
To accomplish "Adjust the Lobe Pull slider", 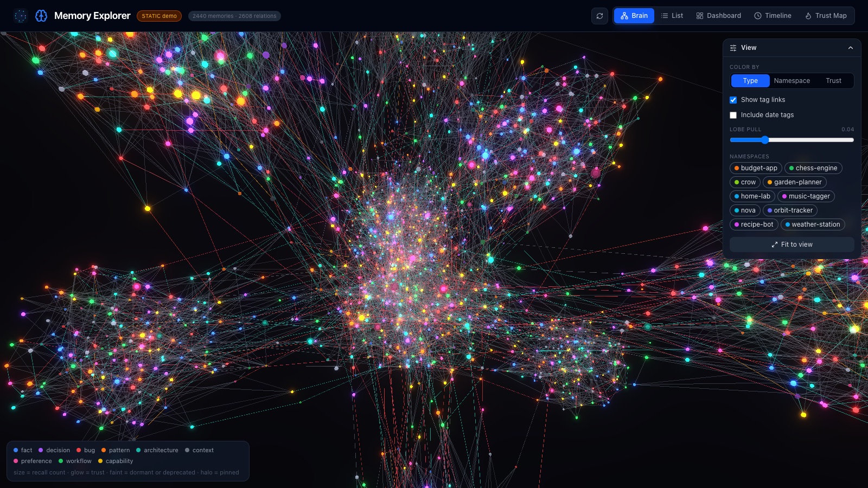I will pyautogui.click(x=792, y=140).
